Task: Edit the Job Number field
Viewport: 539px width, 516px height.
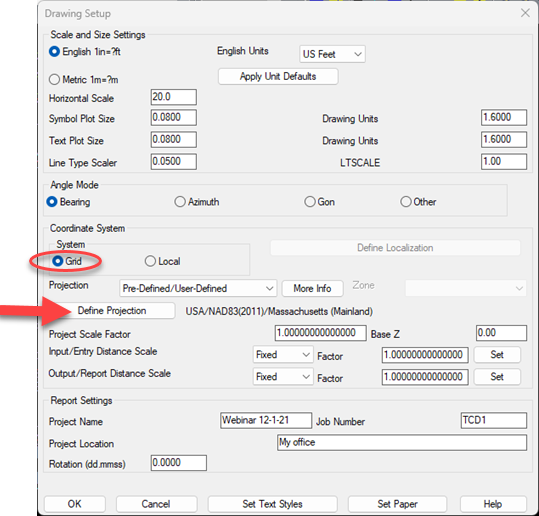Action: click(x=494, y=420)
